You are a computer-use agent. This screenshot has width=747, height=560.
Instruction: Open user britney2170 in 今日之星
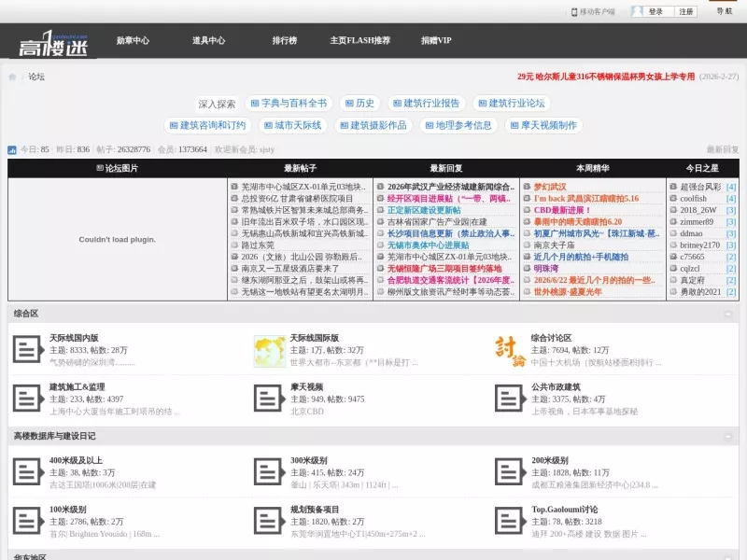click(x=699, y=245)
